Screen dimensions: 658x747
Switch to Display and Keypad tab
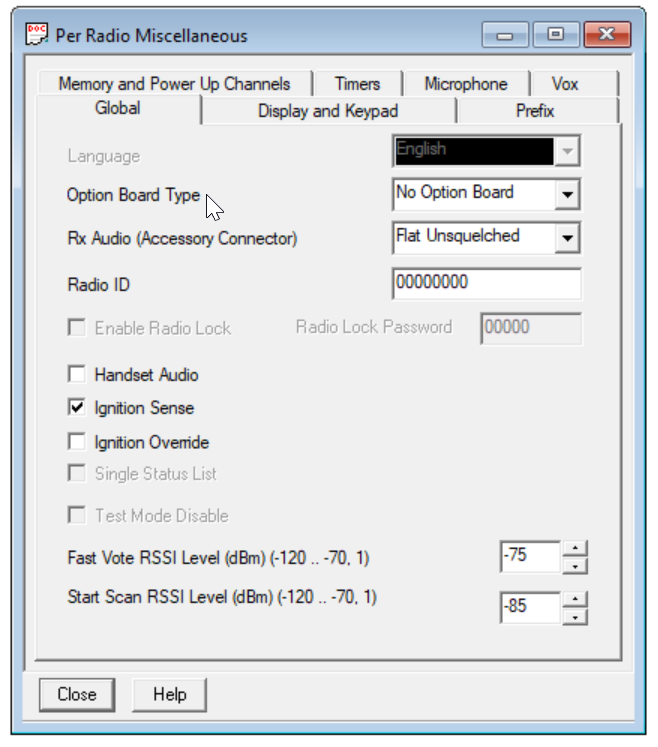tap(328, 111)
